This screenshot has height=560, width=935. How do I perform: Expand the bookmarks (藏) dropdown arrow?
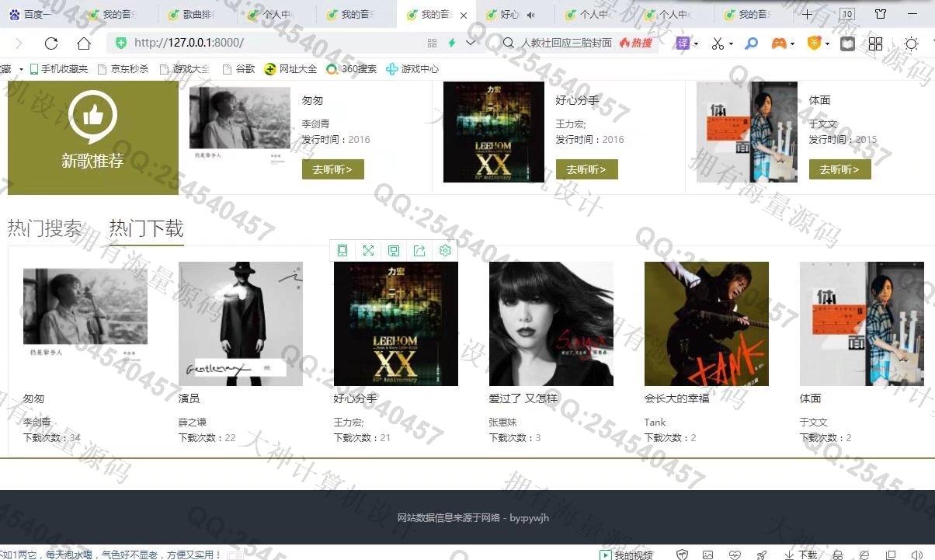coord(21,69)
